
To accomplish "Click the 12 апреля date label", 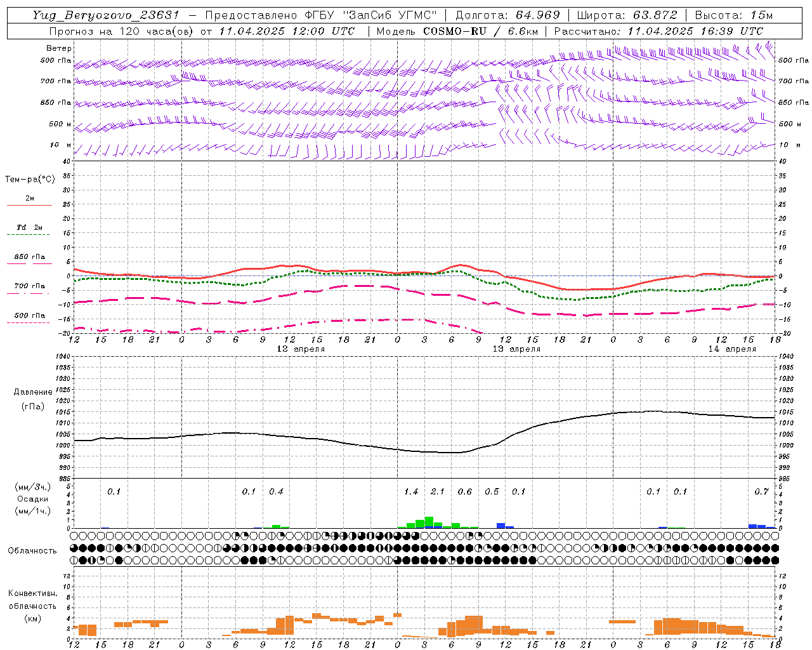I will [301, 349].
